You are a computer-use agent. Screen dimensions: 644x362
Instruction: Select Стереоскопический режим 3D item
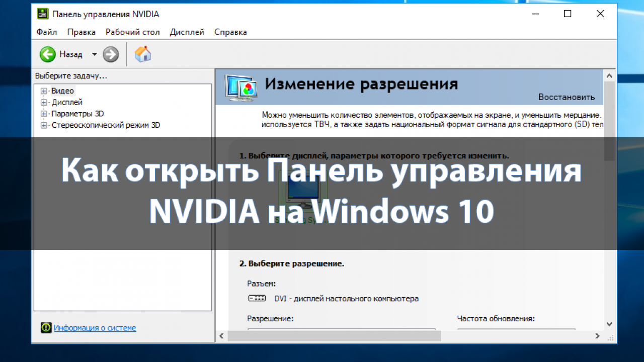(106, 125)
